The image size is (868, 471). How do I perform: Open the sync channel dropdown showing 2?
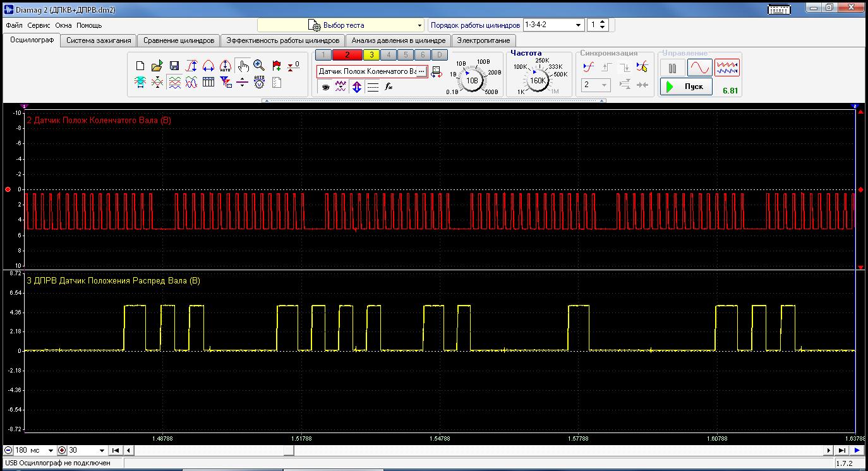(596, 85)
